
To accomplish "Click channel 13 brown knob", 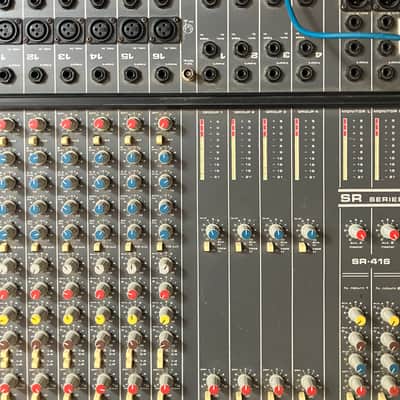I will [71, 340].
